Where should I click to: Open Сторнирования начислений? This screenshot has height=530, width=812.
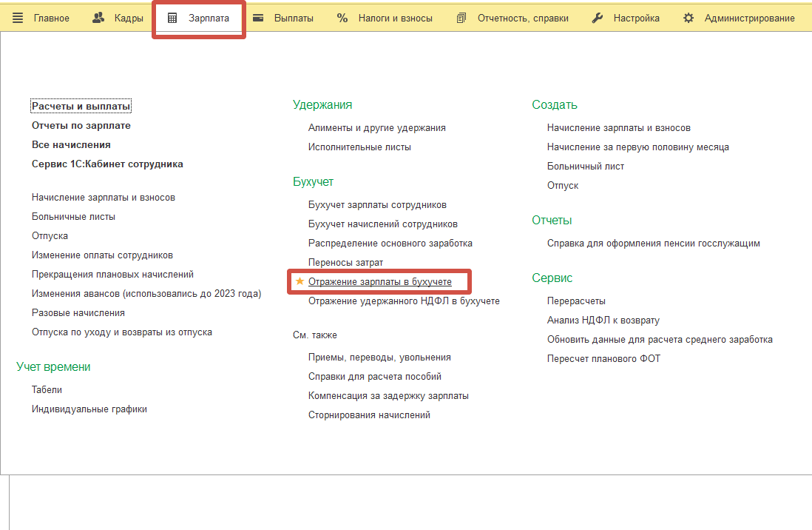(369, 415)
